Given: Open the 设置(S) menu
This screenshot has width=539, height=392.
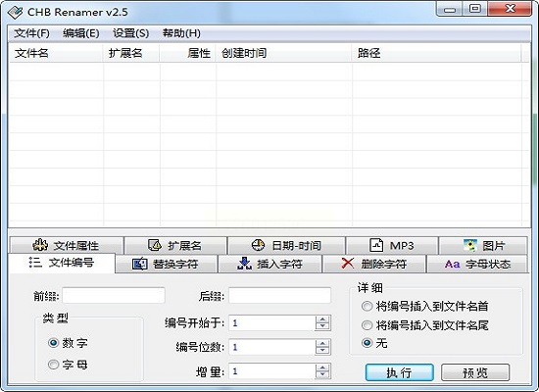Looking at the screenshot, I should click(x=130, y=33).
